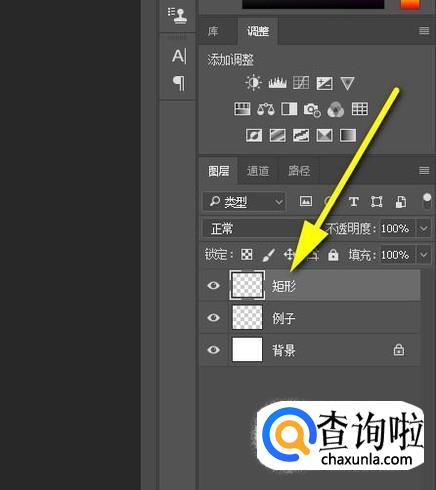
Task: Open the Paragraph panel icon
Action: pos(179,83)
